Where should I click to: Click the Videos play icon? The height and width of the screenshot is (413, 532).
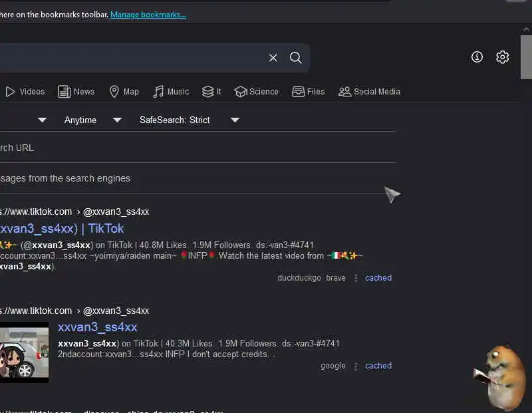point(10,92)
